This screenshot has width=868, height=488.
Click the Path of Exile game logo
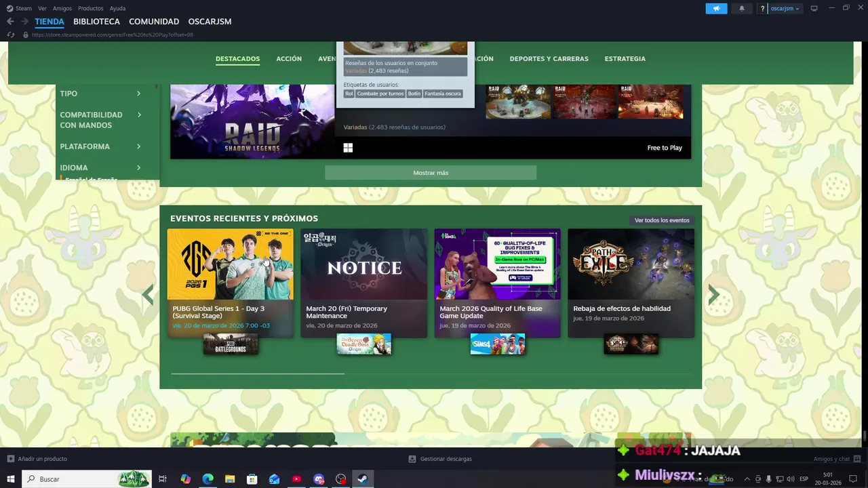631,344
